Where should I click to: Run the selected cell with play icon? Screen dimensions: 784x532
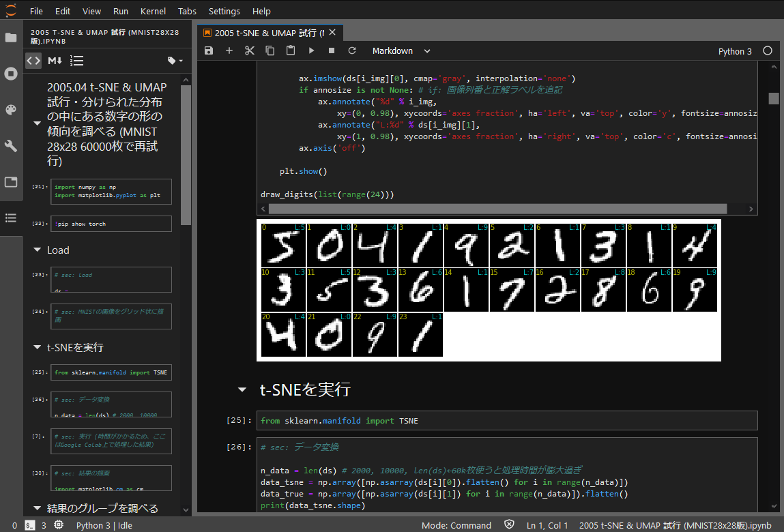(311, 51)
